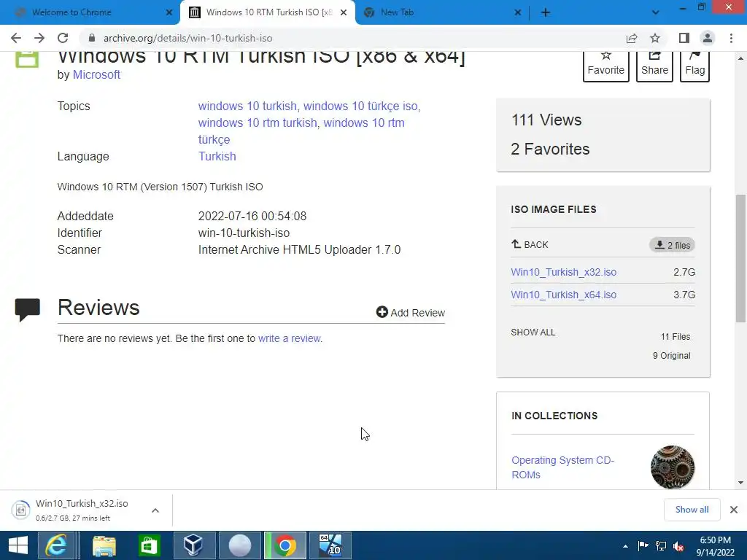This screenshot has height=560, width=747.
Task: Open the Windows 10 upgrade taskbar icon
Action: point(330,545)
